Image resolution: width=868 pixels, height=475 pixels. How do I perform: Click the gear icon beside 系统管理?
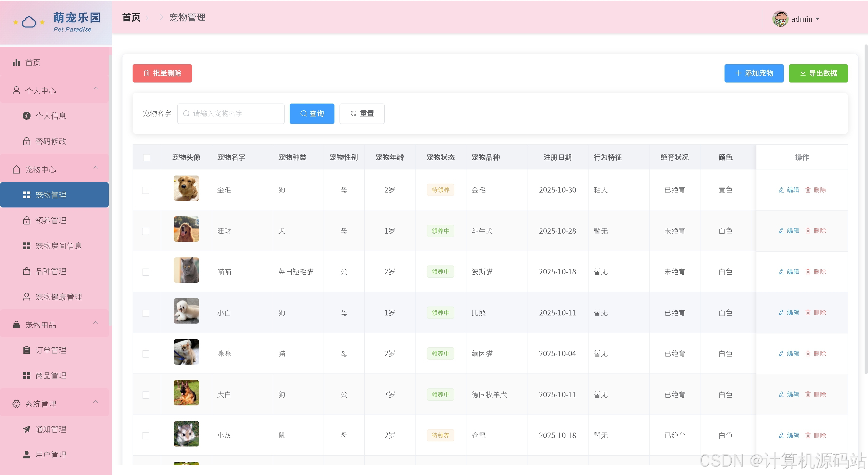16,404
